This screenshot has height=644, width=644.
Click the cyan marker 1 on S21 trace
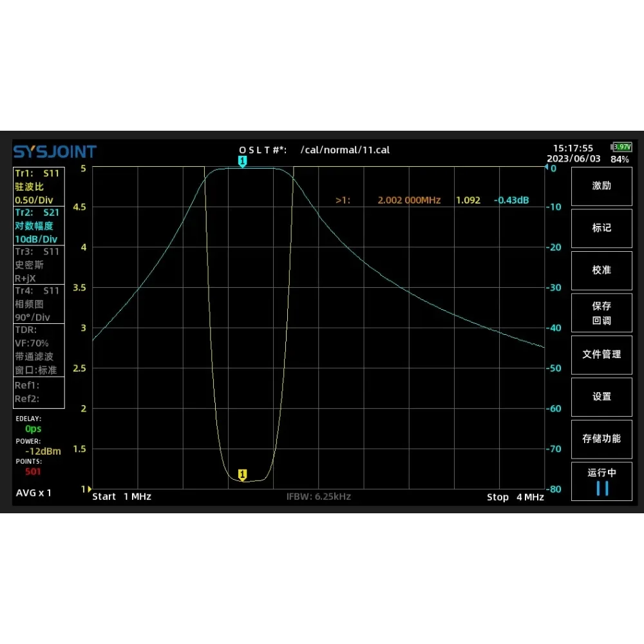click(242, 161)
